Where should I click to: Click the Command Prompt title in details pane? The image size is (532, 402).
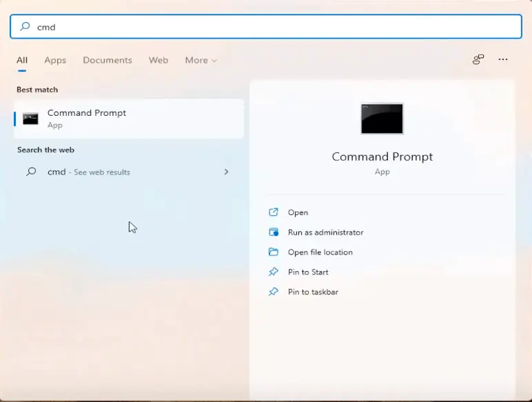coord(382,157)
